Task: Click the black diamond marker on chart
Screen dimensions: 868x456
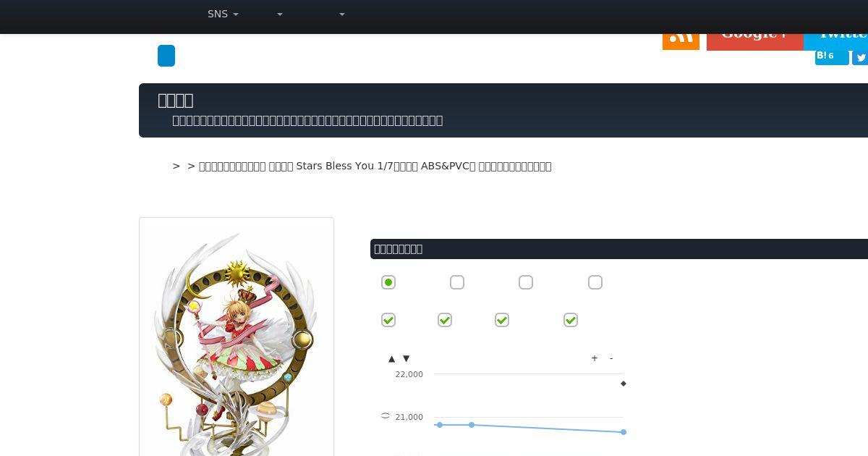Action: tap(624, 384)
